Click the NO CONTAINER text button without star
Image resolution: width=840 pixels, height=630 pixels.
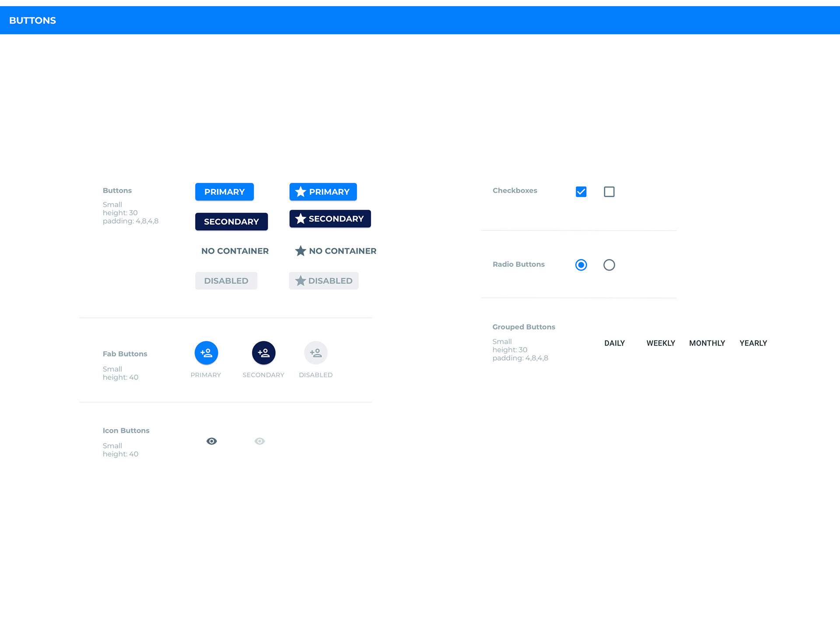[x=235, y=251]
